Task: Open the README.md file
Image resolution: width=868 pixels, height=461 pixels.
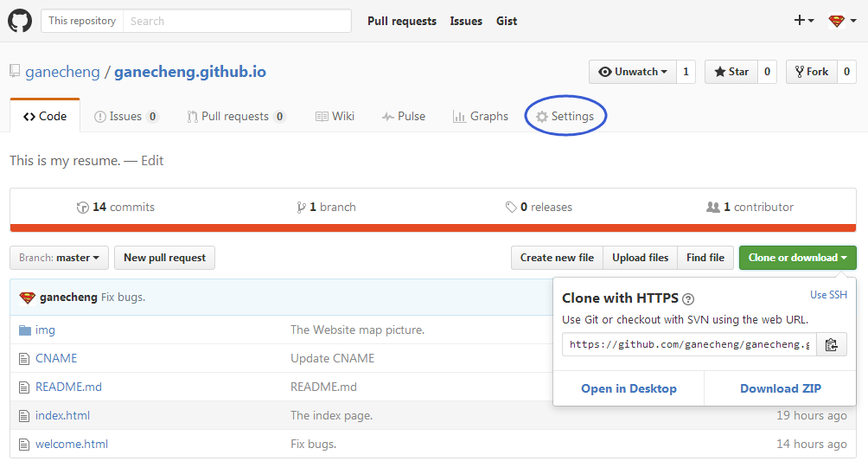Action: click(x=68, y=387)
